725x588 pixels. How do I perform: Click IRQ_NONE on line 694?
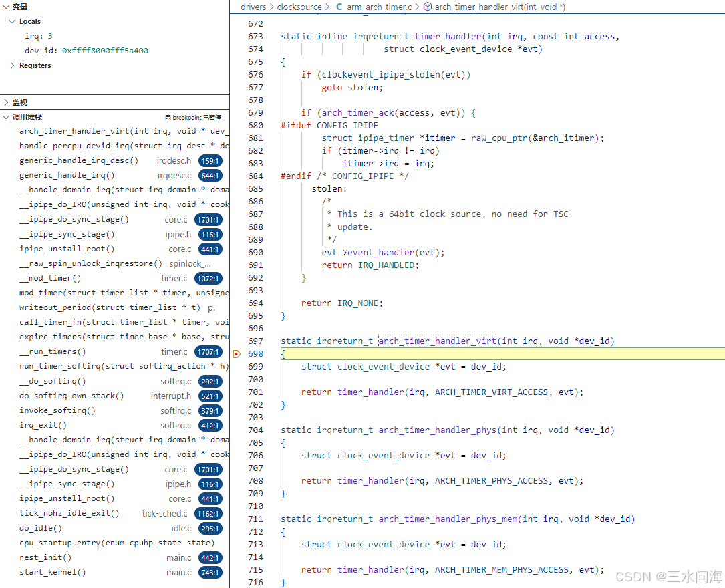click(x=358, y=303)
